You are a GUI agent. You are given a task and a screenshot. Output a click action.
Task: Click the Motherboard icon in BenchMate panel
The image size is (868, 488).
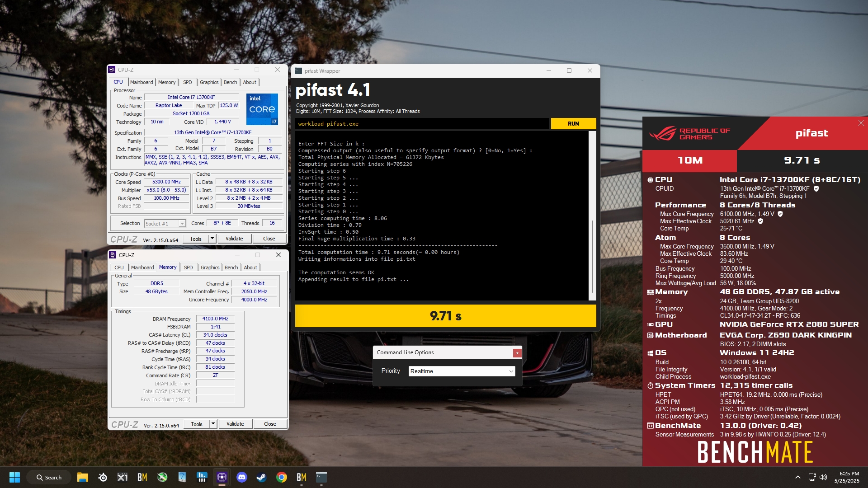650,335
